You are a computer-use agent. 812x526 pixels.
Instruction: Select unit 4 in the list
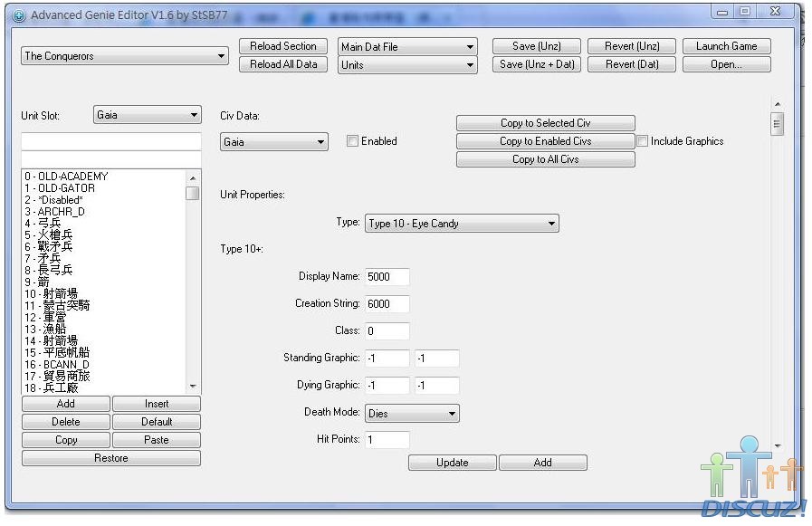click(x=103, y=224)
